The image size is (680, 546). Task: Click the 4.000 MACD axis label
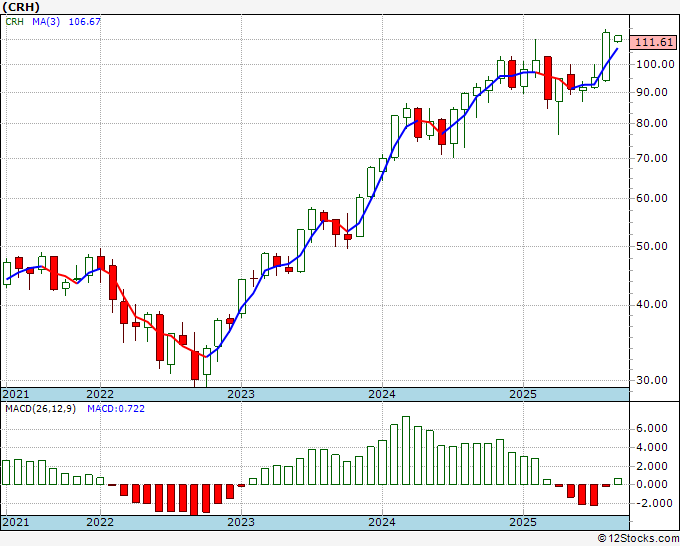pyautogui.click(x=652, y=448)
